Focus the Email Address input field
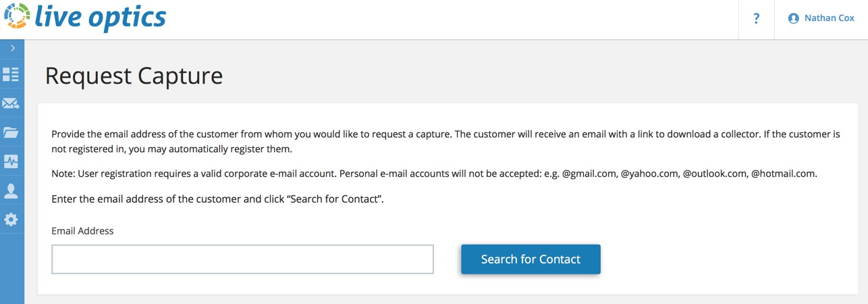This screenshot has height=304, width=868. click(x=242, y=259)
